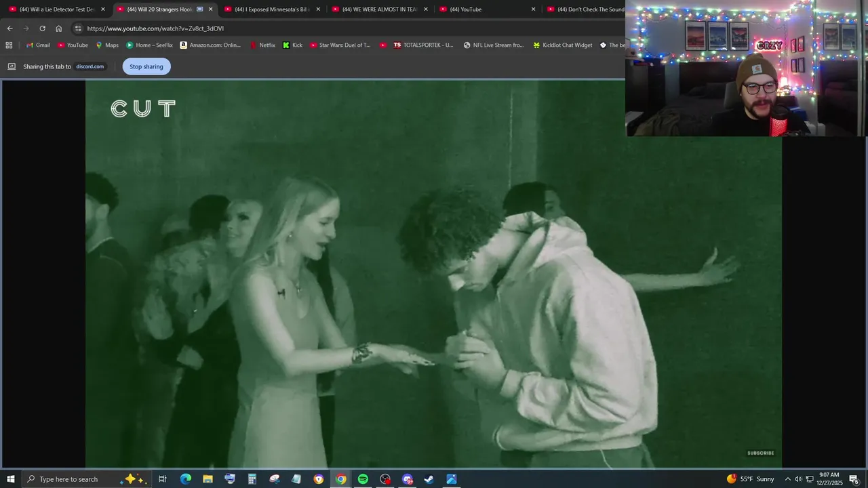Close the 'Will 20 Strangers Hook' tab
This screenshot has width=868, height=488.
[x=210, y=9]
